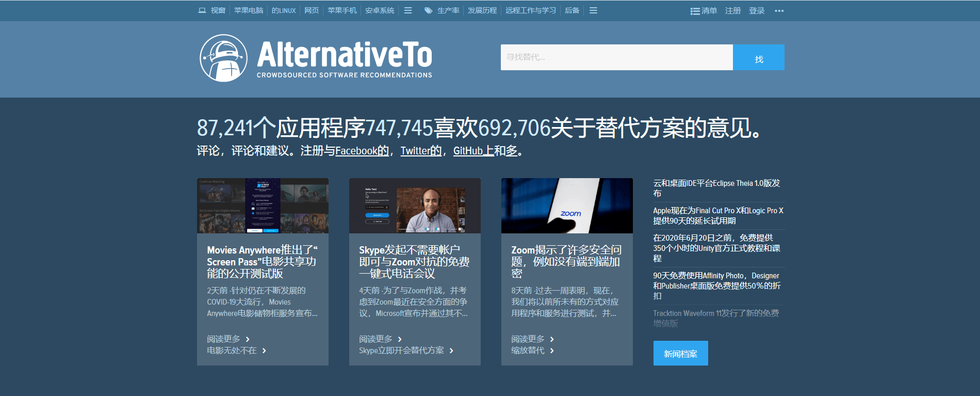Click the arrow next to 缩放替代
Image resolution: width=980 pixels, height=396 pixels.
point(552,351)
